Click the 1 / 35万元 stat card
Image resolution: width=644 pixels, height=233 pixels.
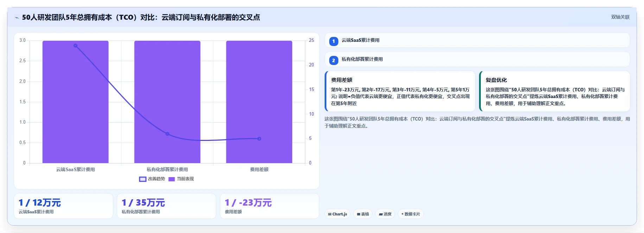166,206
